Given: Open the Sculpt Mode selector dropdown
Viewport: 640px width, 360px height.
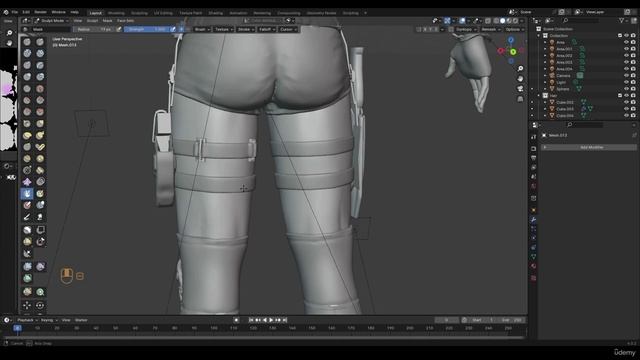Looking at the screenshot, I should (51, 20).
